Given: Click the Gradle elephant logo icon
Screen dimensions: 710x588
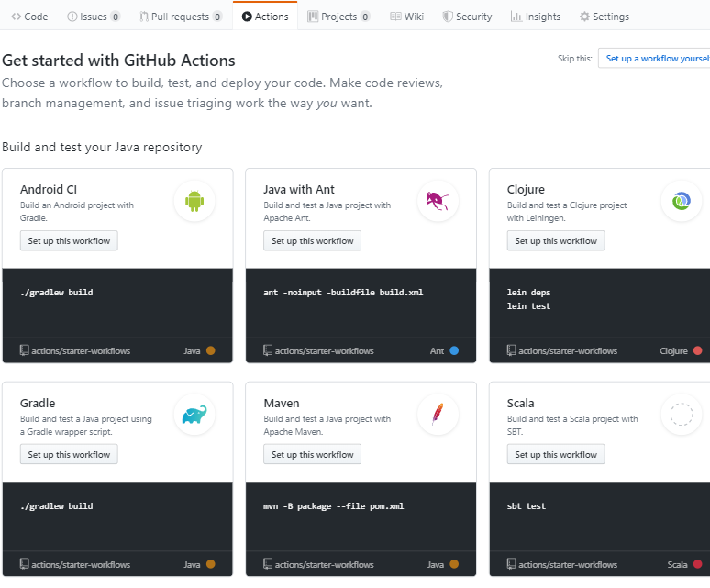Looking at the screenshot, I should pyautogui.click(x=194, y=415).
